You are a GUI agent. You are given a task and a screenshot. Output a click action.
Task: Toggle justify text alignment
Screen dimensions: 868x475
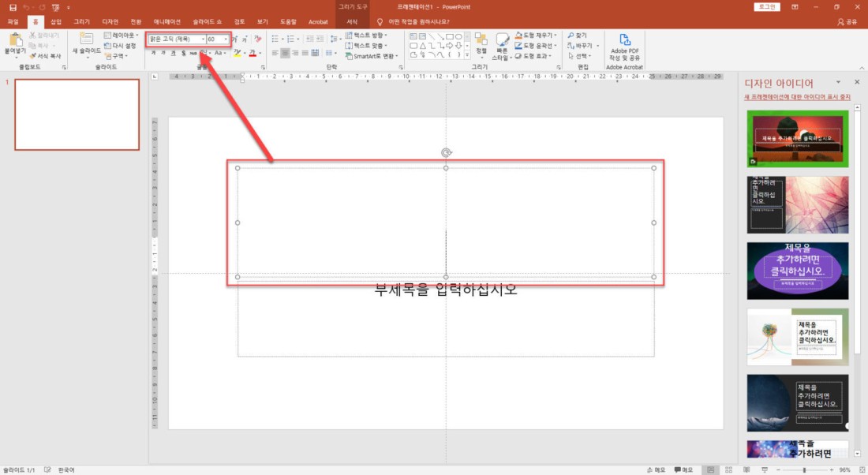pos(305,53)
